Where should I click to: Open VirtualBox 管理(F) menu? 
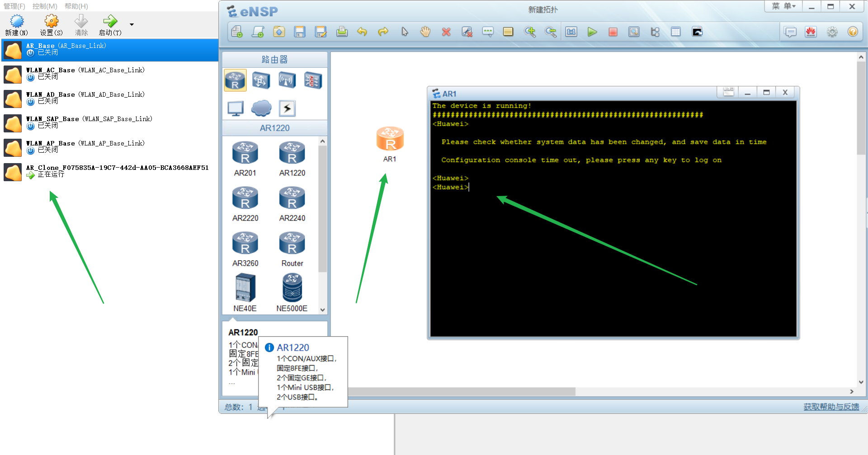[14, 6]
